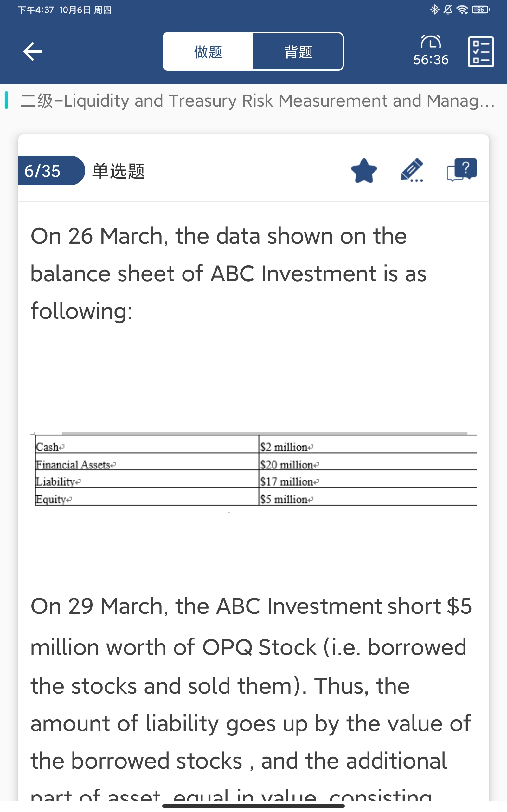The image size is (507, 812).
Task: Tap the Wi-Fi status icon
Action: [x=462, y=10]
